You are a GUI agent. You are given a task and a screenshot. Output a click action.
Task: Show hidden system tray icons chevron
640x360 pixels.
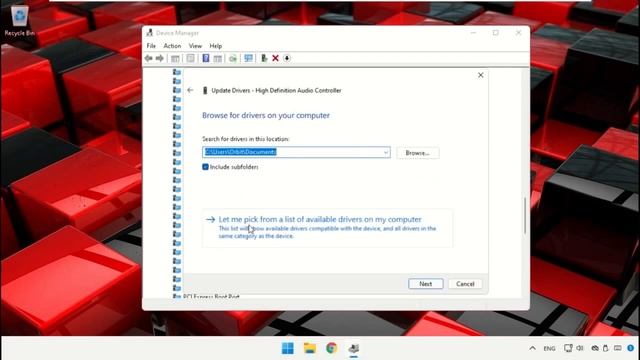[532, 348]
